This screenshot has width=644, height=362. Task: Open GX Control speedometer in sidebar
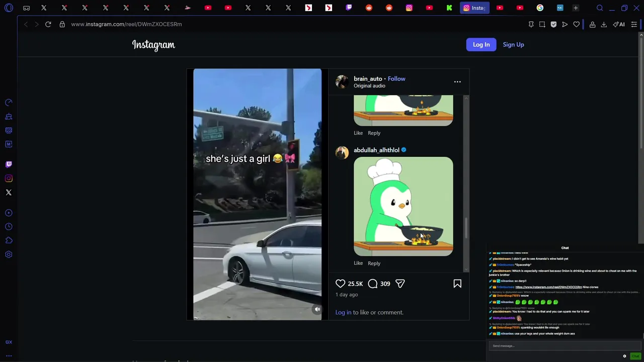9,103
